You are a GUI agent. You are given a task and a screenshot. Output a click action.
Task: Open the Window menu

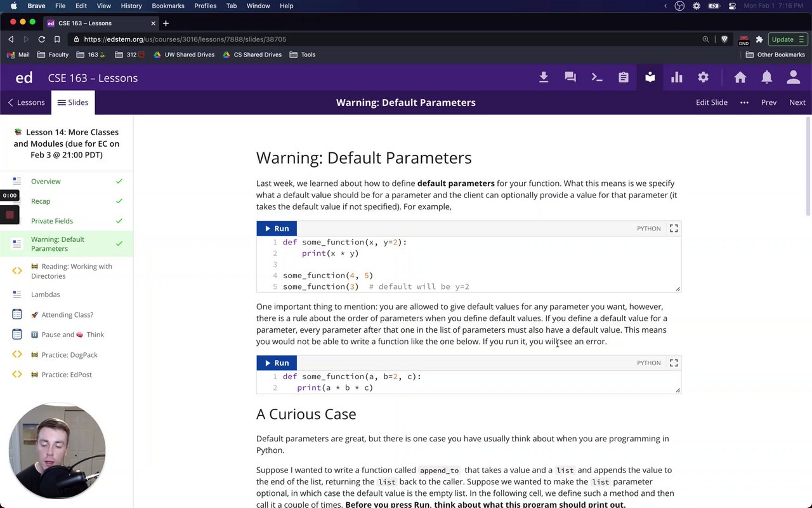coord(258,6)
